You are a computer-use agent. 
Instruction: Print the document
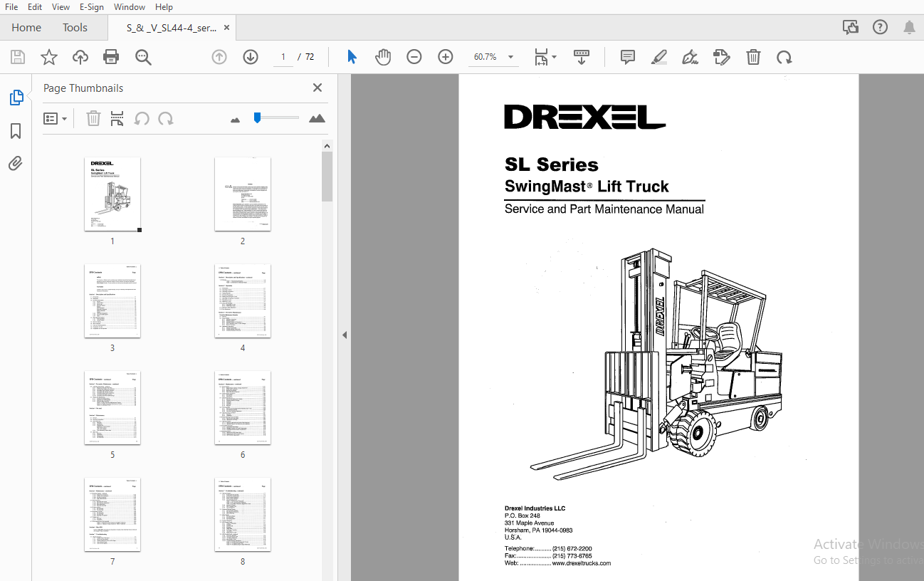111,57
